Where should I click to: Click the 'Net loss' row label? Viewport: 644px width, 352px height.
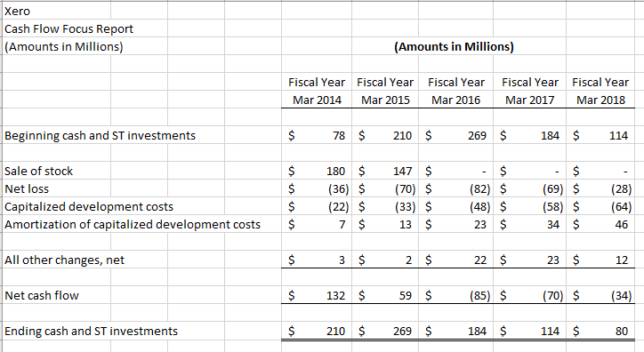(27, 188)
